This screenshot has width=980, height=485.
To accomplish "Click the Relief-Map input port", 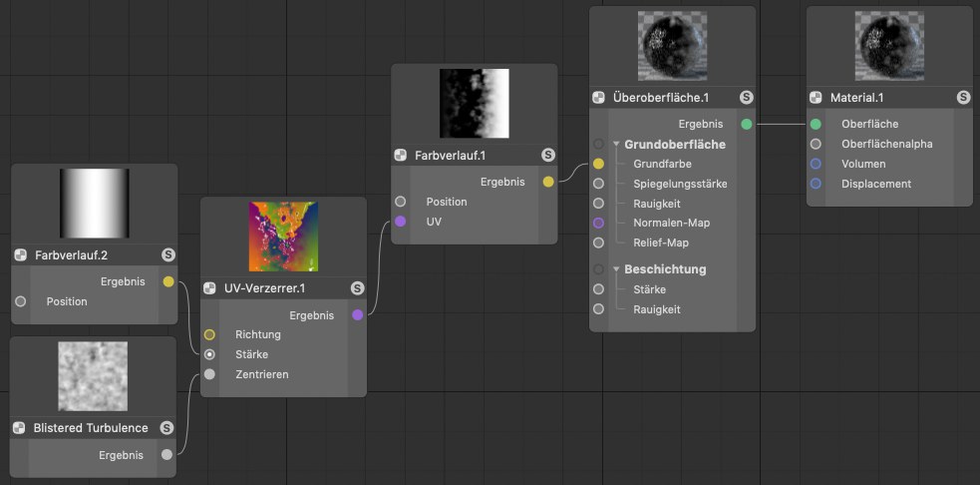I will pyautogui.click(x=599, y=242).
